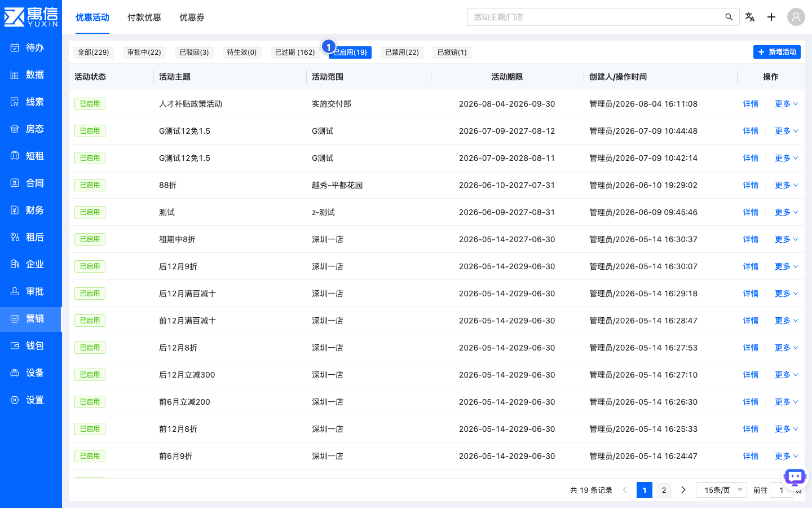This screenshot has width=812, height=508.
Task: Expand 更多 for 后12月立减300 row
Action: [787, 375]
